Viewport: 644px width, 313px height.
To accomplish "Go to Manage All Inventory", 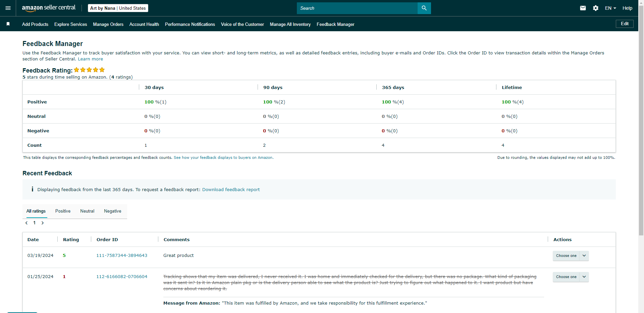I will pyautogui.click(x=290, y=24).
